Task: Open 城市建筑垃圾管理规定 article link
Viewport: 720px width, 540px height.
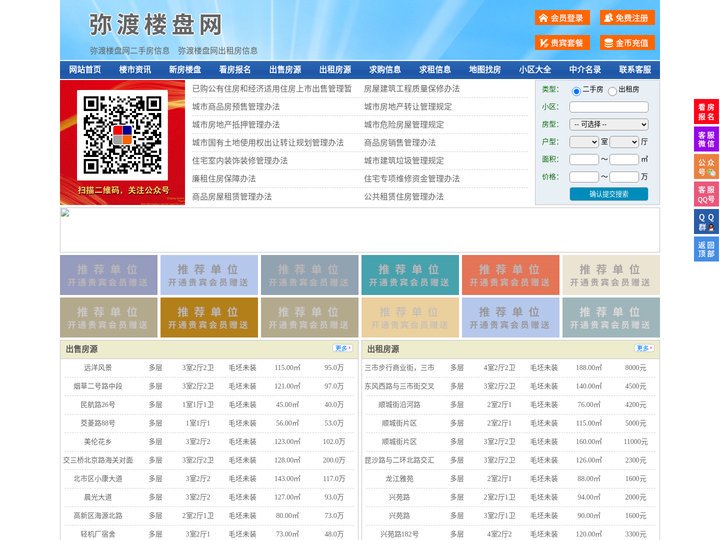Action: click(x=404, y=161)
